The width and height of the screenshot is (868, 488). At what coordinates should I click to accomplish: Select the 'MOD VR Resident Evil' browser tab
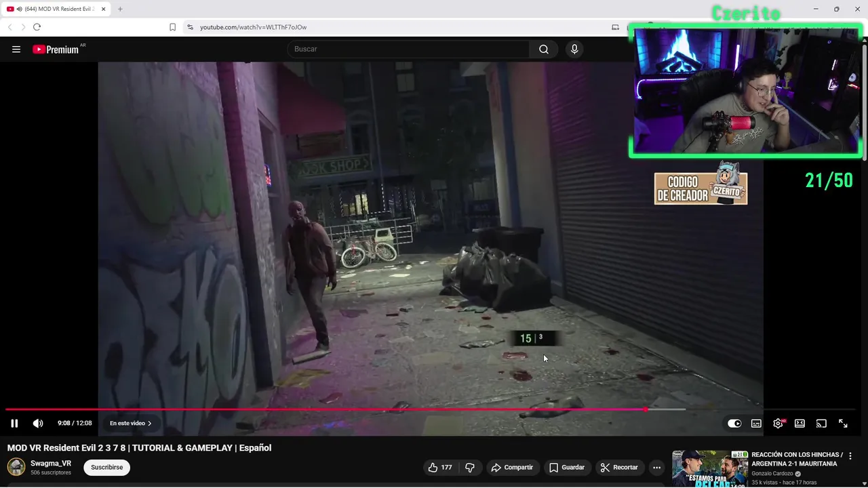56,9
